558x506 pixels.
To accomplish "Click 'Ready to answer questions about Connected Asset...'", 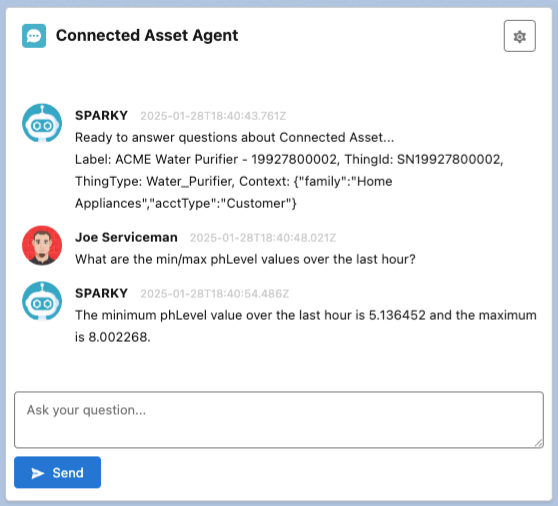I will click(x=235, y=137).
